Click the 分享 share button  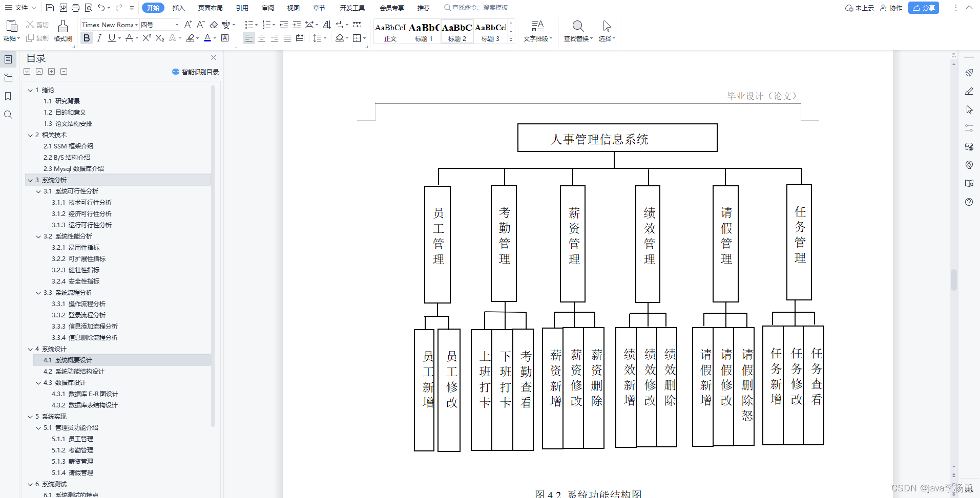(x=923, y=8)
